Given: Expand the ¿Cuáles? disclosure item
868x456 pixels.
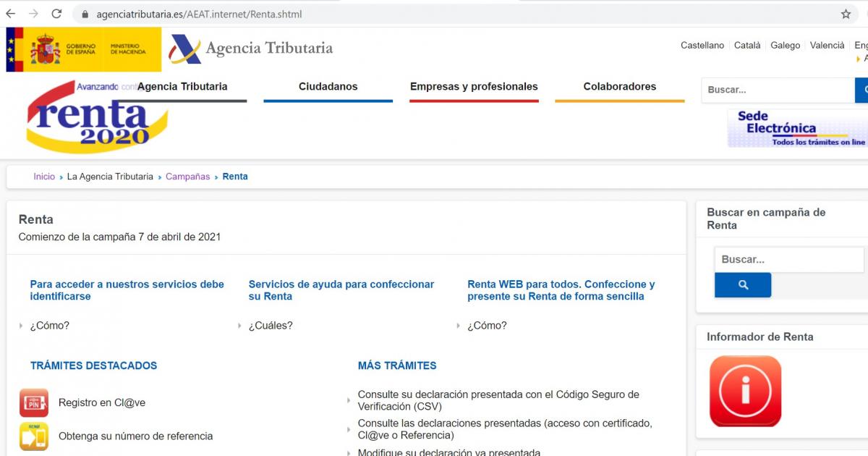Looking at the screenshot, I should [x=271, y=326].
